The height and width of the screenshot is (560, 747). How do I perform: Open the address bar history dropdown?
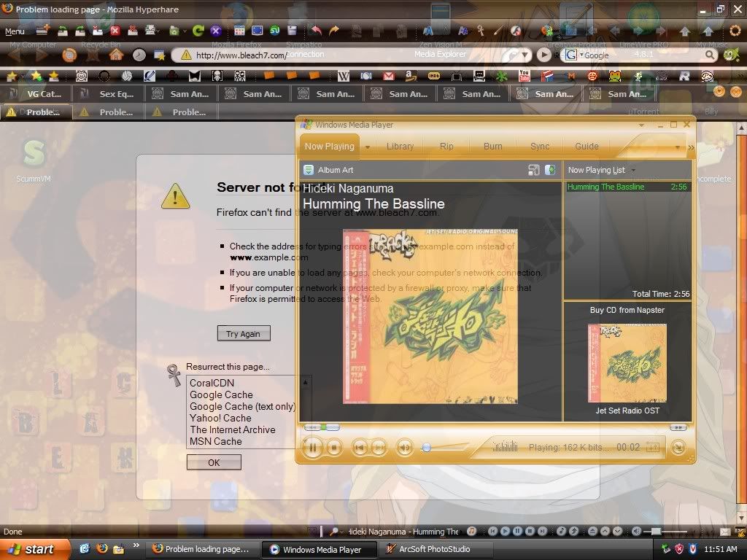tap(525, 55)
